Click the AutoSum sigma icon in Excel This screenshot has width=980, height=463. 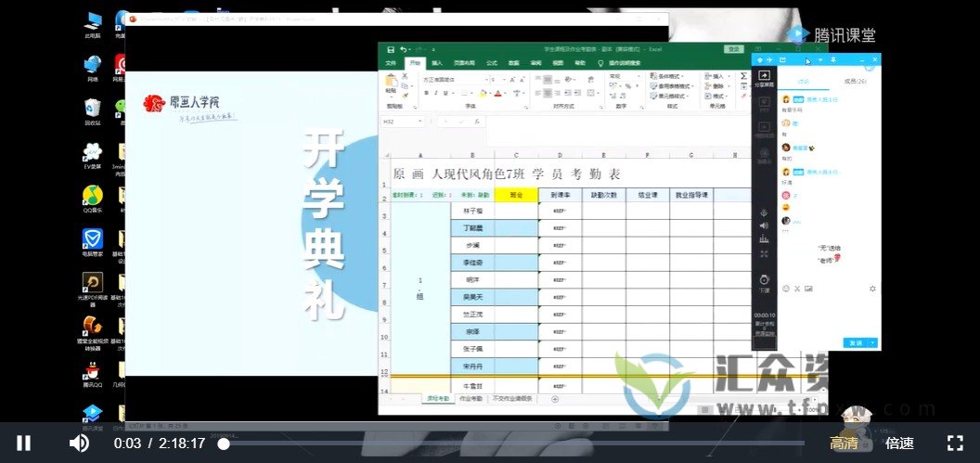point(743,76)
